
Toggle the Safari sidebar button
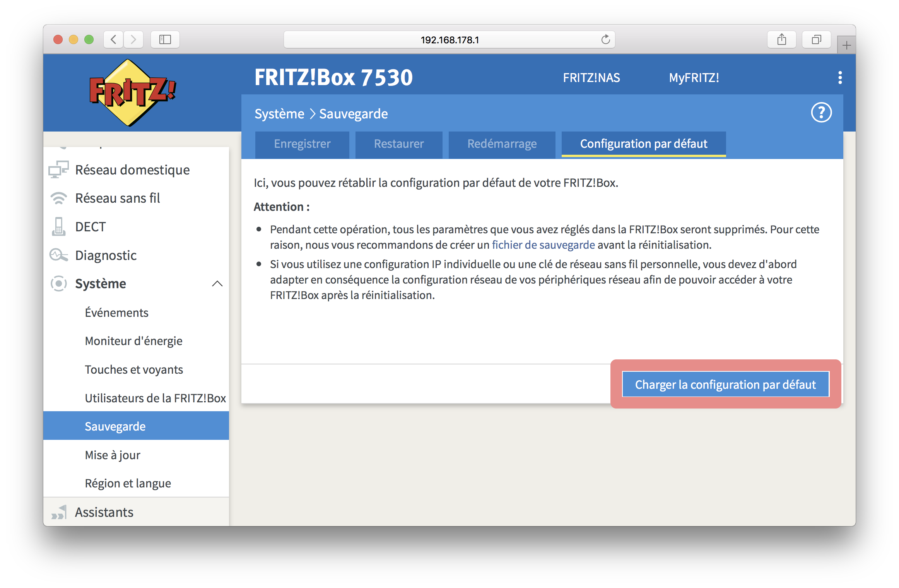click(165, 39)
